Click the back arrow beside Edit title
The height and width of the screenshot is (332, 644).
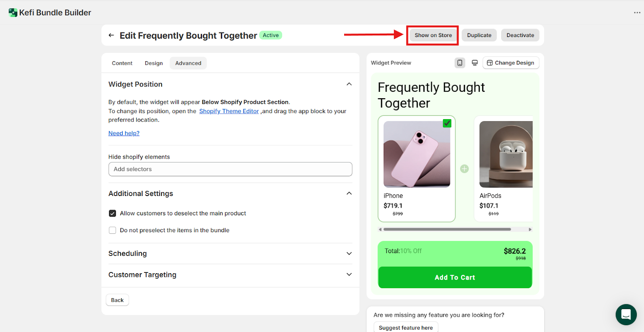pos(111,35)
